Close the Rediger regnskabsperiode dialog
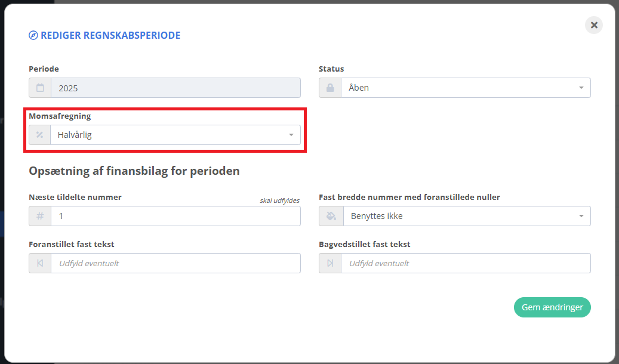This screenshot has width=619, height=364. pos(594,25)
